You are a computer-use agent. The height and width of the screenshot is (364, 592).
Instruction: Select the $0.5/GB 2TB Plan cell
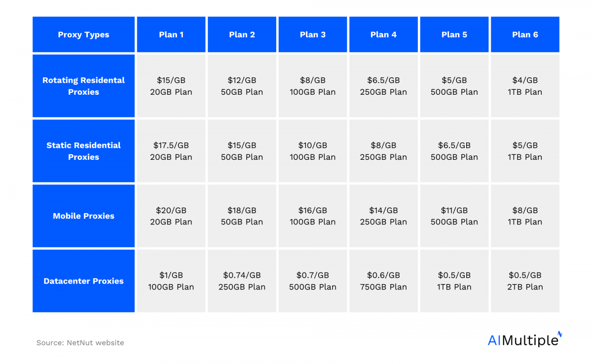click(x=525, y=281)
